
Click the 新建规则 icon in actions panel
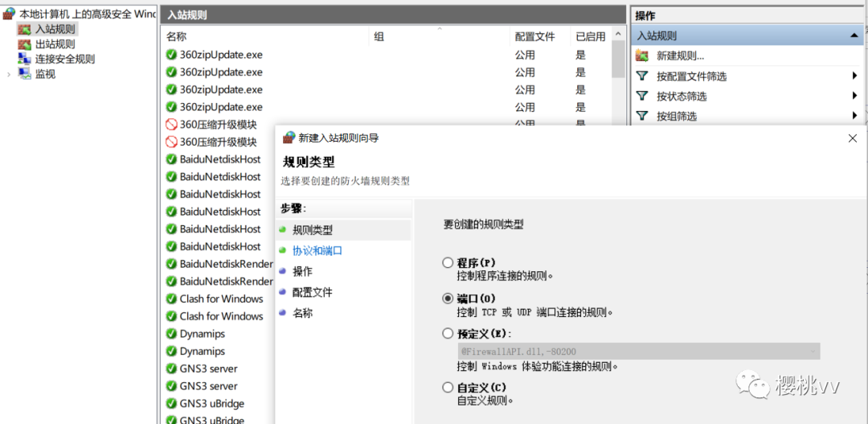(x=642, y=56)
